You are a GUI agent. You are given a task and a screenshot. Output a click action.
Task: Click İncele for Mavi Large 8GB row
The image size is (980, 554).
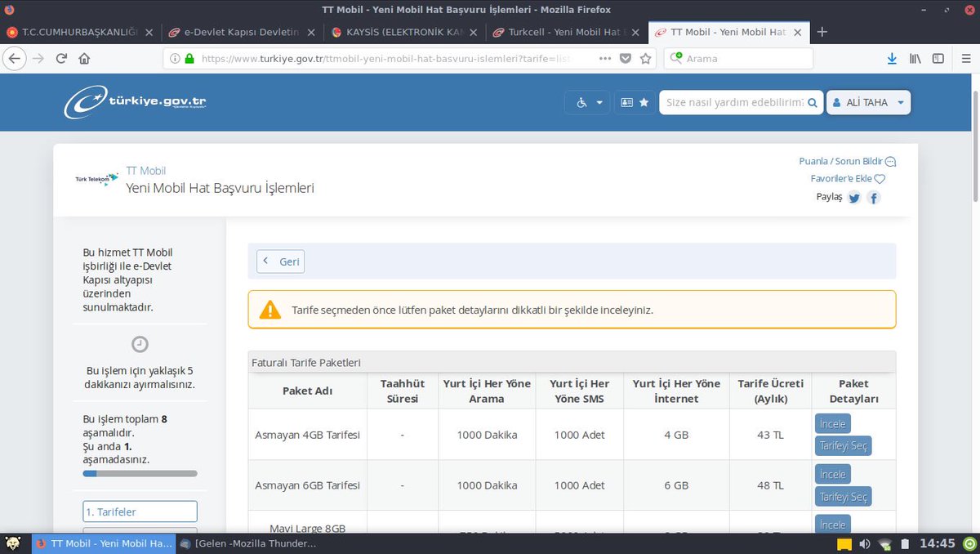tap(833, 524)
